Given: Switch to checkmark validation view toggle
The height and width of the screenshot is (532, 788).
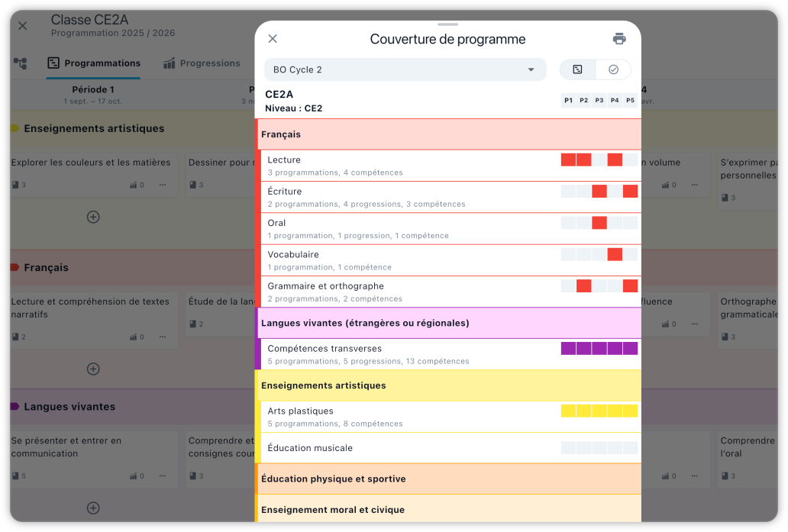Looking at the screenshot, I should click(613, 69).
